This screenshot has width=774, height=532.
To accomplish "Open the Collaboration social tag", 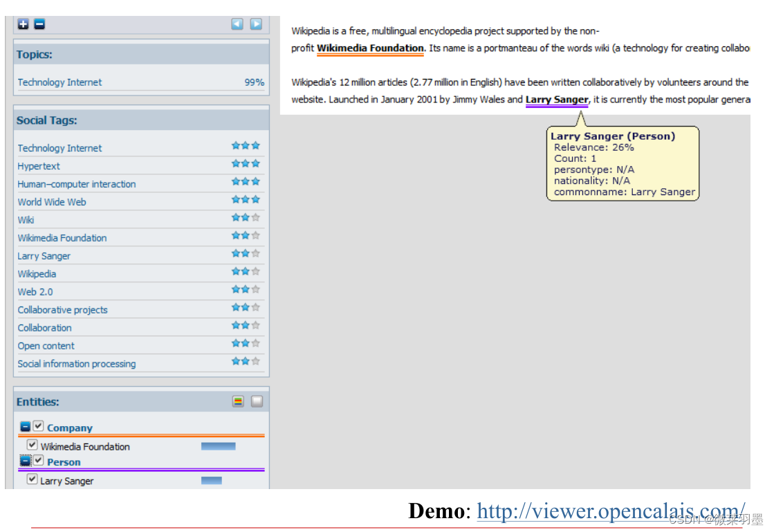I will tap(44, 328).
